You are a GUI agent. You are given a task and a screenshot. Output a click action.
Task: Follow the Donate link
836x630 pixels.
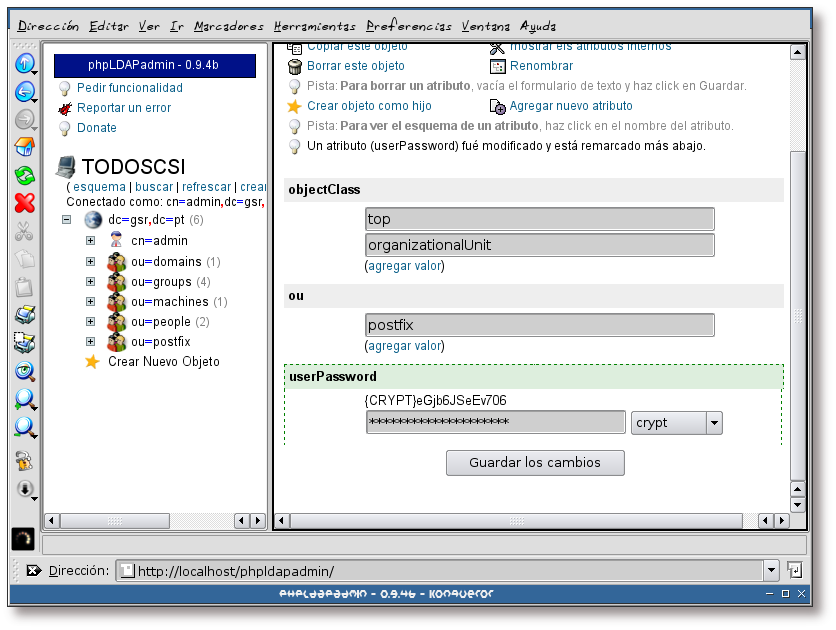click(x=96, y=127)
